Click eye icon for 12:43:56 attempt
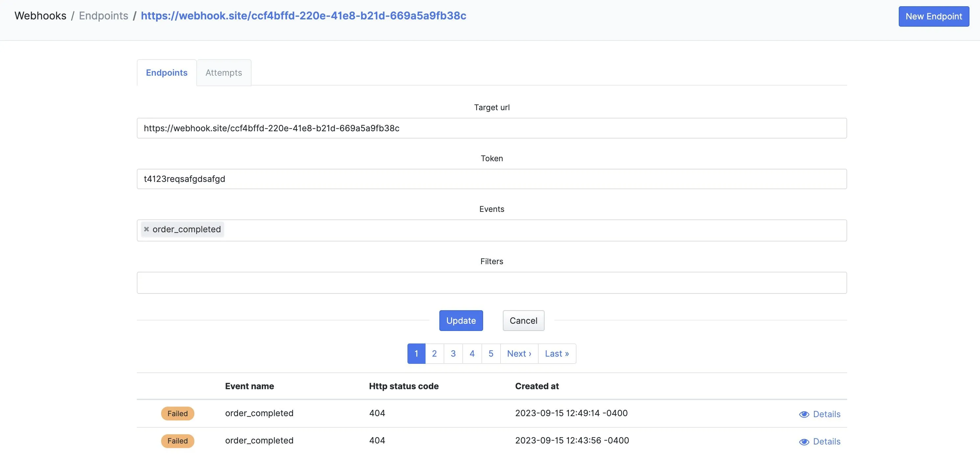980x454 pixels. click(804, 441)
